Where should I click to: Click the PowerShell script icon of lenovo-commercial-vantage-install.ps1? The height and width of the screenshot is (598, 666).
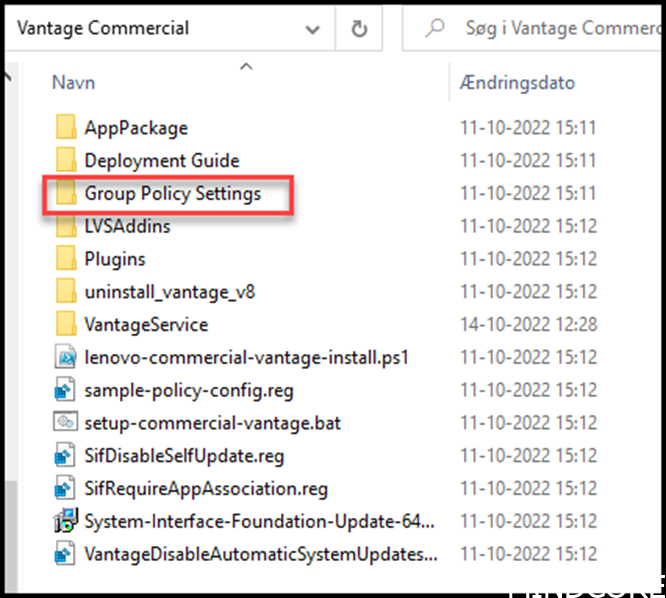tap(65, 356)
